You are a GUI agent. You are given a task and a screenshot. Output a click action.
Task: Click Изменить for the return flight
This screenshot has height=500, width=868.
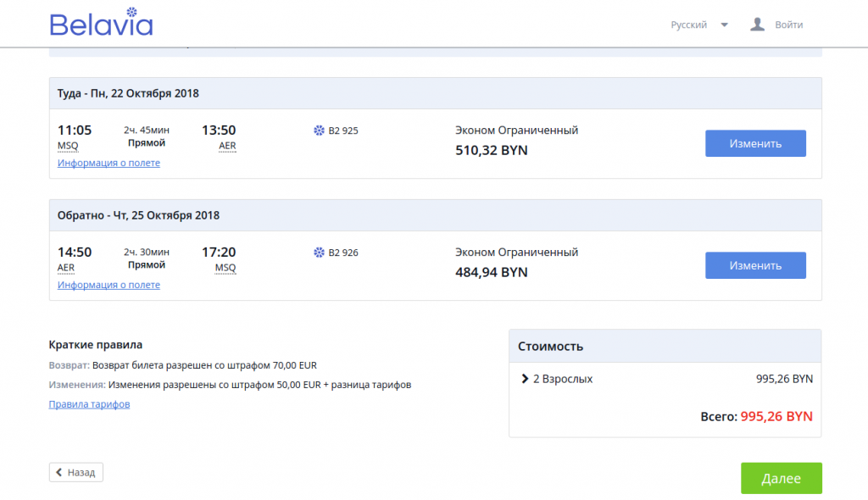click(755, 265)
